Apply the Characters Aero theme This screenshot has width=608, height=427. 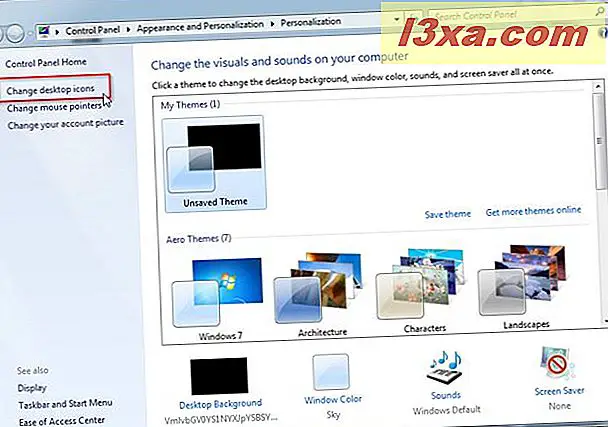pos(421,291)
